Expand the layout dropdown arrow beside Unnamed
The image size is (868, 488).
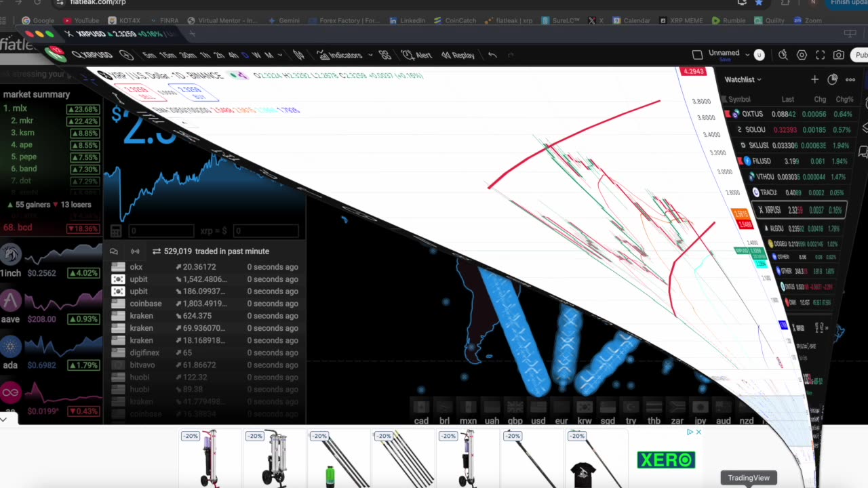click(x=747, y=54)
